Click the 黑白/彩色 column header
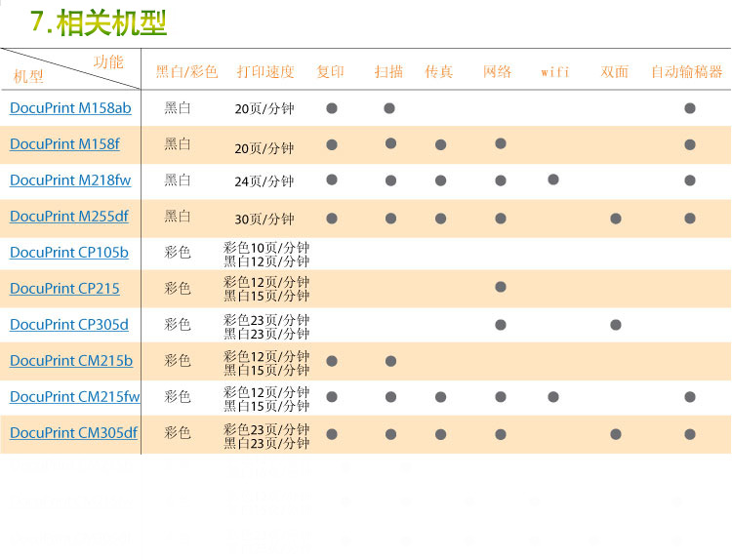The image size is (732, 560). tap(186, 71)
